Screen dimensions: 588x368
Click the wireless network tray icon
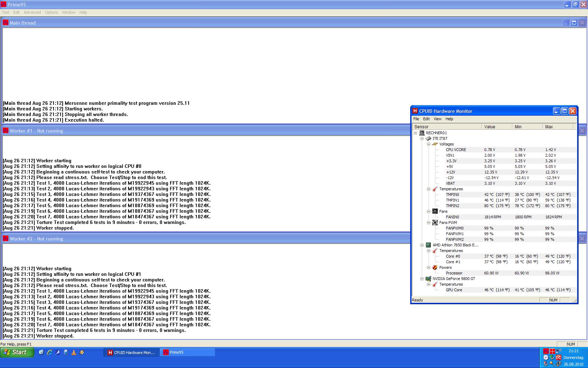[x=559, y=351]
